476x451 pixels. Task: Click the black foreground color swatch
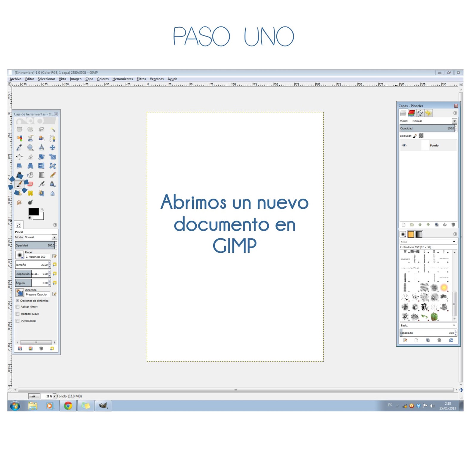pos(33,212)
